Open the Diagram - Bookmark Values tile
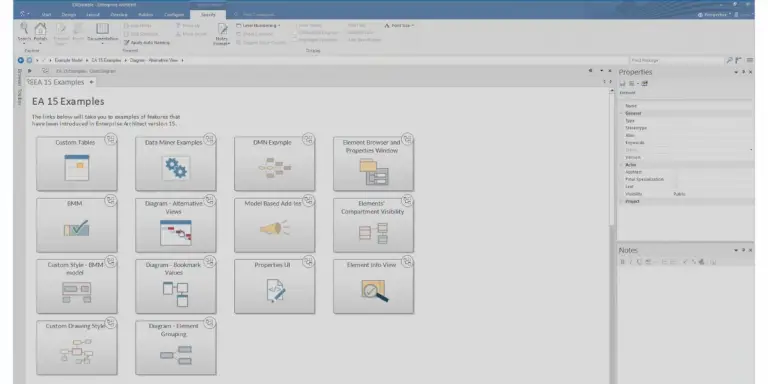 175,286
